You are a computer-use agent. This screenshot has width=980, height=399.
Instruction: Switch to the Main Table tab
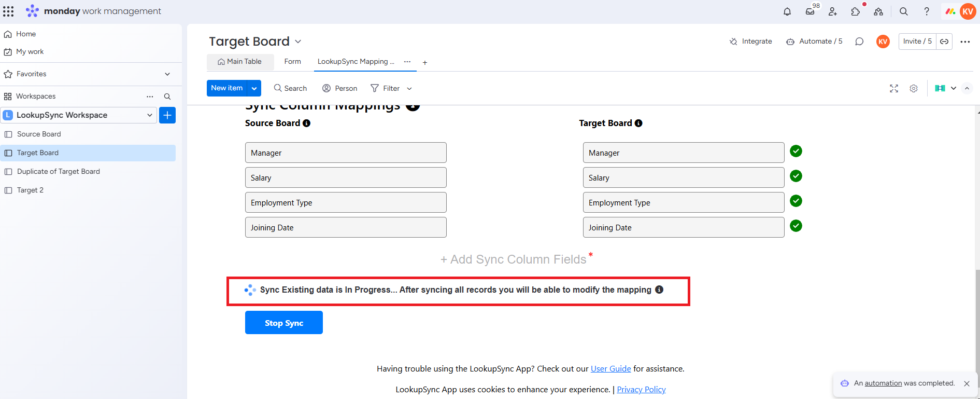239,62
